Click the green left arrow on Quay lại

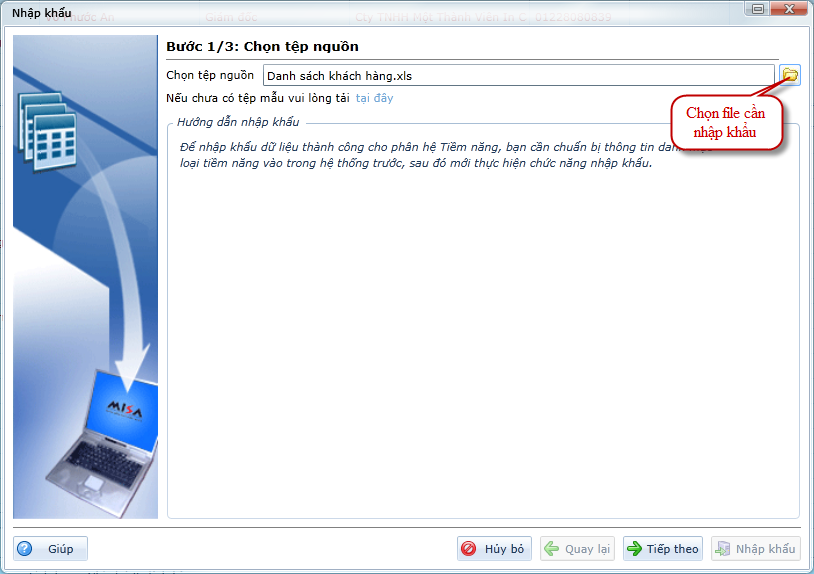552,549
